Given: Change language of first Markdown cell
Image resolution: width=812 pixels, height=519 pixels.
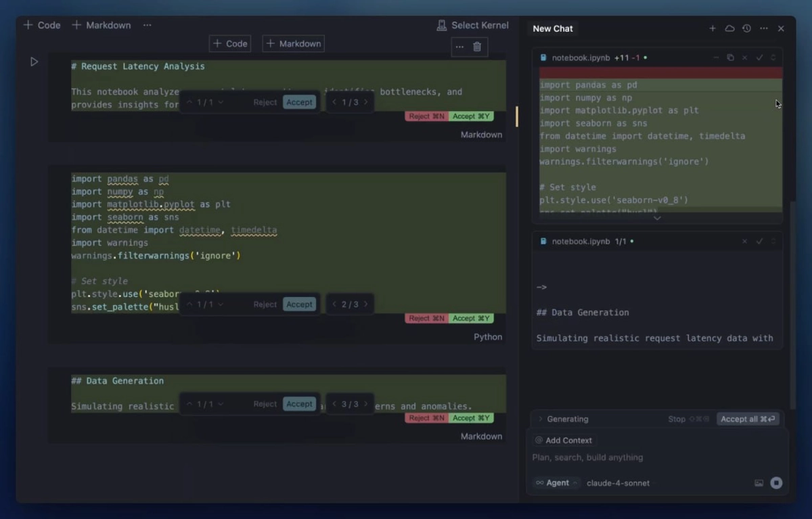Looking at the screenshot, I should (481, 135).
